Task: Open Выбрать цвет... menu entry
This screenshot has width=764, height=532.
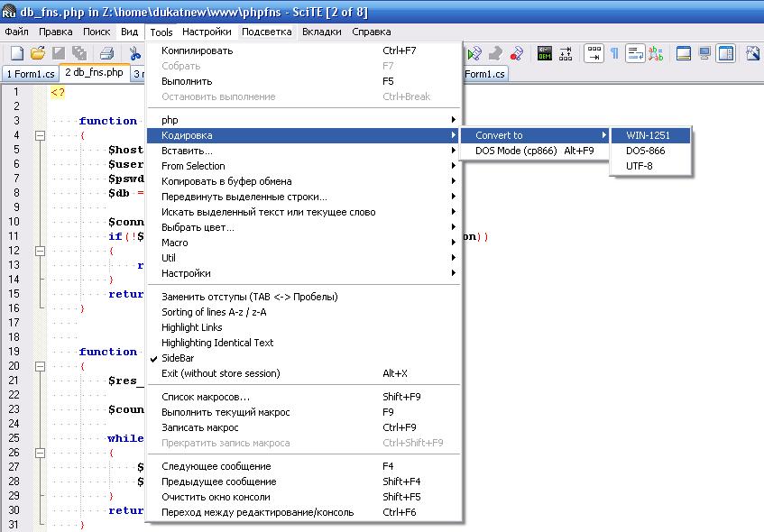Action: 305,227
